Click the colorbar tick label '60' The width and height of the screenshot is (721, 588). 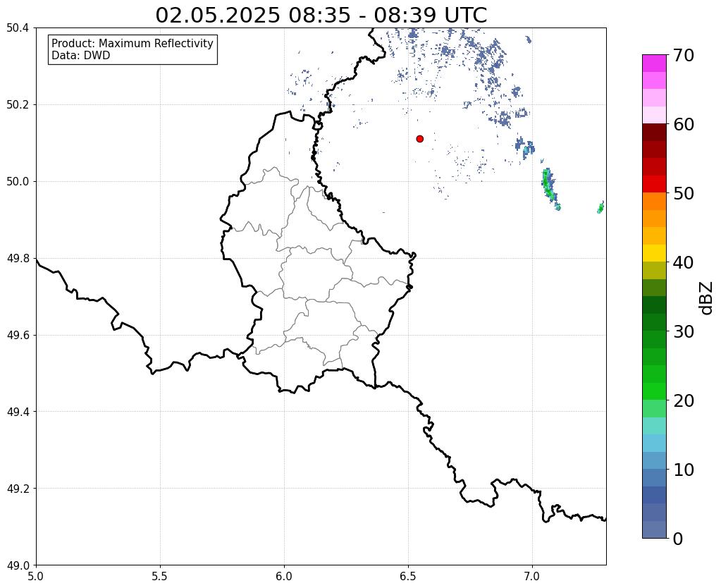(684, 124)
